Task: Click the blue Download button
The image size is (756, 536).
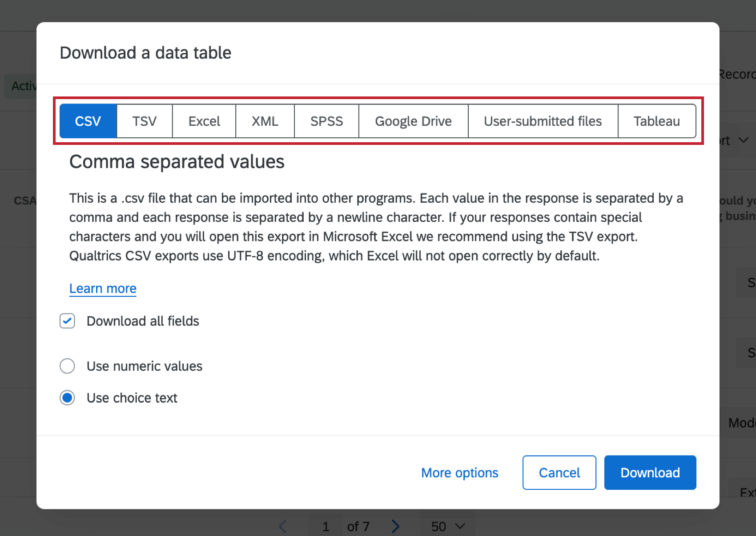Action: pyautogui.click(x=650, y=472)
